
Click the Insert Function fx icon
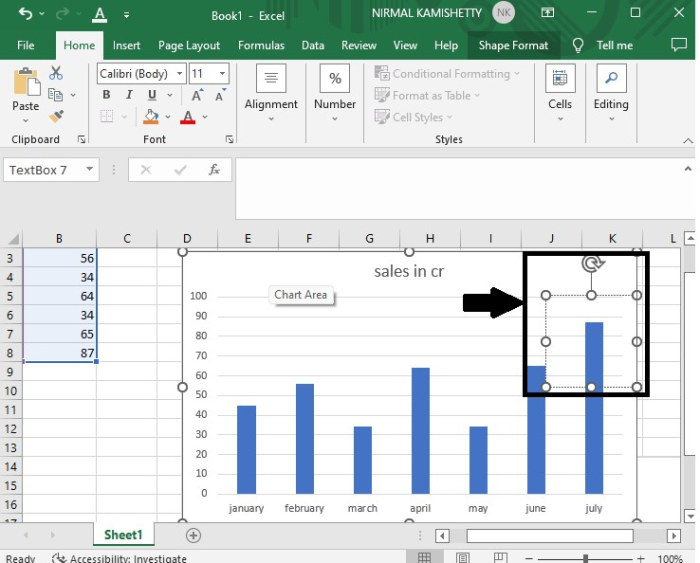pos(214,170)
